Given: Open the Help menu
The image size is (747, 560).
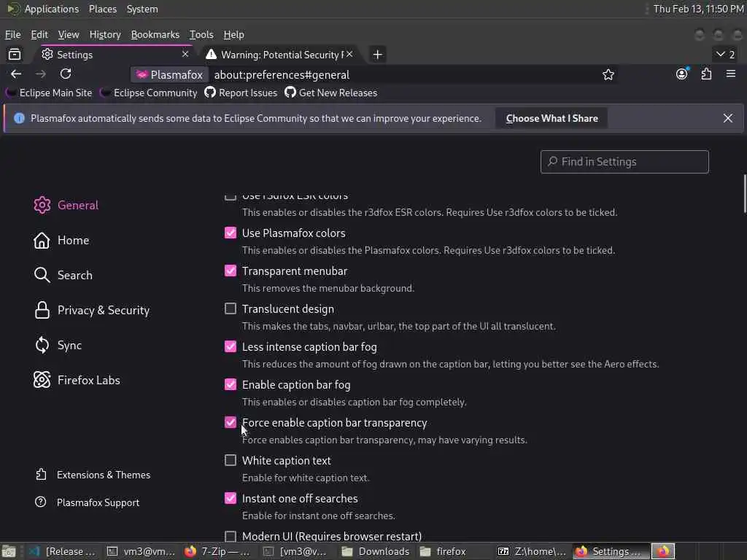Looking at the screenshot, I should pyautogui.click(x=234, y=34).
